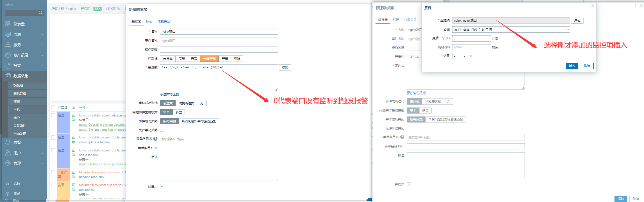This screenshot has height=202, width=644.
Task: Click the 插入 button in condition dialog
Action: click(x=572, y=66)
